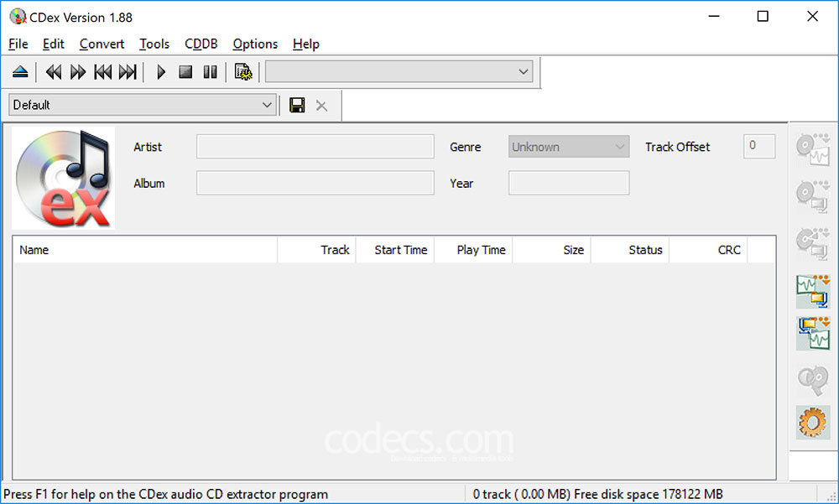The image size is (839, 504).
Task: Click the Play Time column header
Action: (x=473, y=250)
